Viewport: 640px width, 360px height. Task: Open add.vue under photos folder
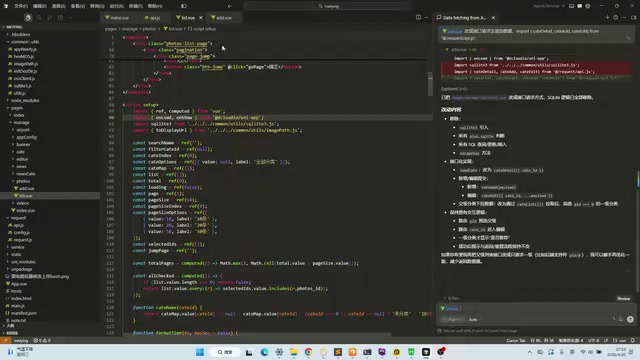tap(27, 188)
